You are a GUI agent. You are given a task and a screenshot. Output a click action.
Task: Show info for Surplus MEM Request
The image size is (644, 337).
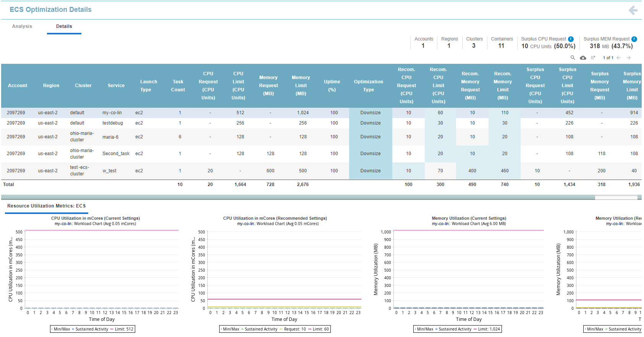tap(634, 39)
